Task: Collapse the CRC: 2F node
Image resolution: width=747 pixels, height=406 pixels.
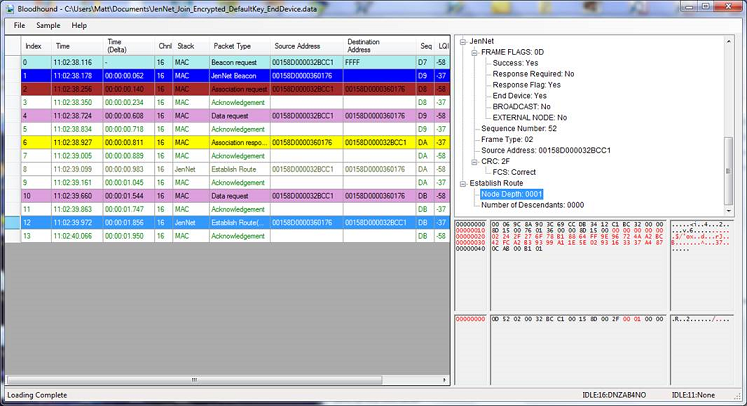Action: [x=474, y=161]
